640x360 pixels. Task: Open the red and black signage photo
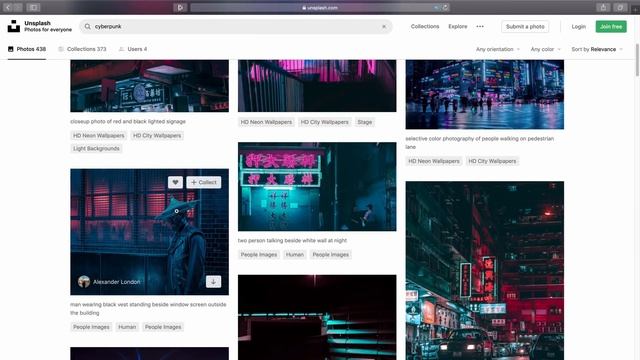coord(149,86)
